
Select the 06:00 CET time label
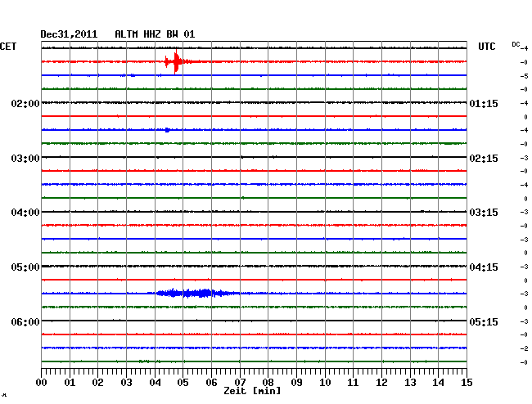[25, 321]
